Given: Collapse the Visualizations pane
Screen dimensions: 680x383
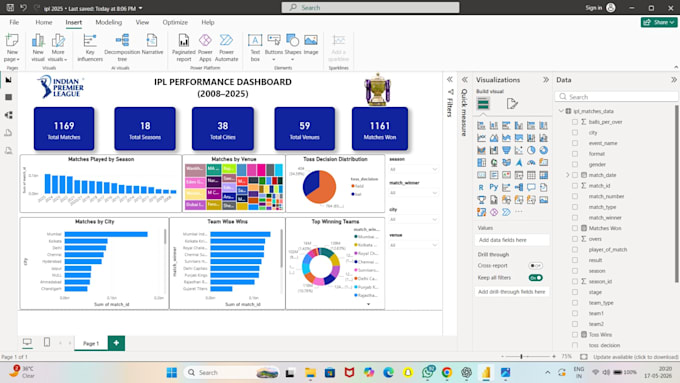Looking at the screenshot, I should [546, 80].
